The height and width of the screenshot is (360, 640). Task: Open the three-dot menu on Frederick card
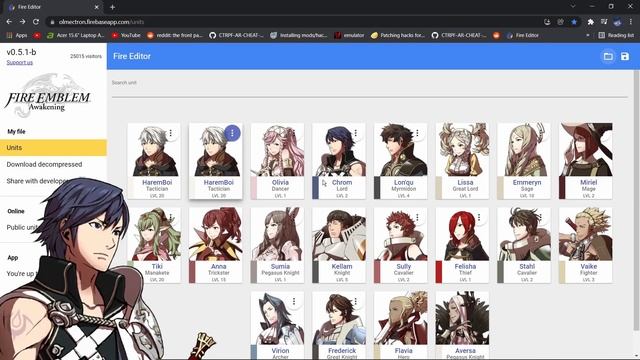click(x=356, y=301)
